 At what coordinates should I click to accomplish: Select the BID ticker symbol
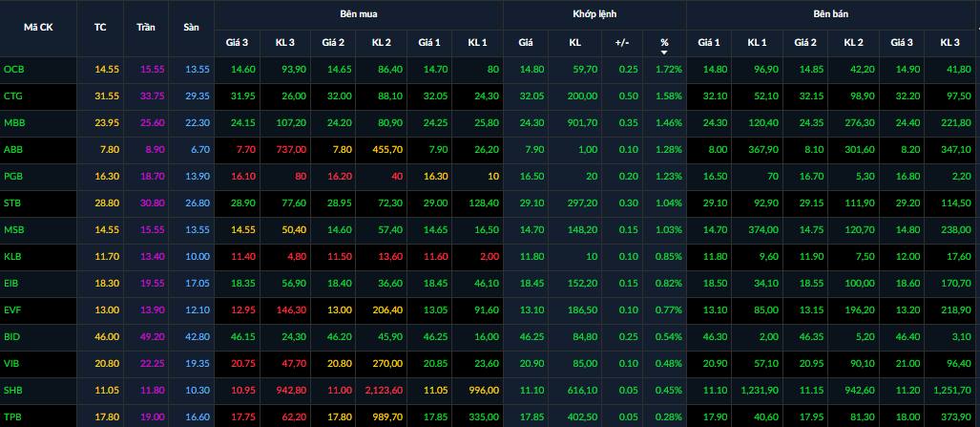point(10,337)
